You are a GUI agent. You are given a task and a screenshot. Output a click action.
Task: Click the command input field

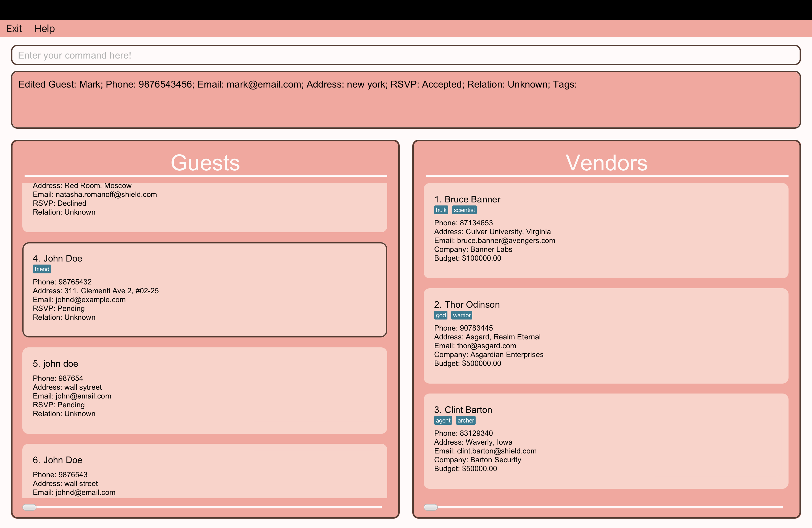[405, 55]
